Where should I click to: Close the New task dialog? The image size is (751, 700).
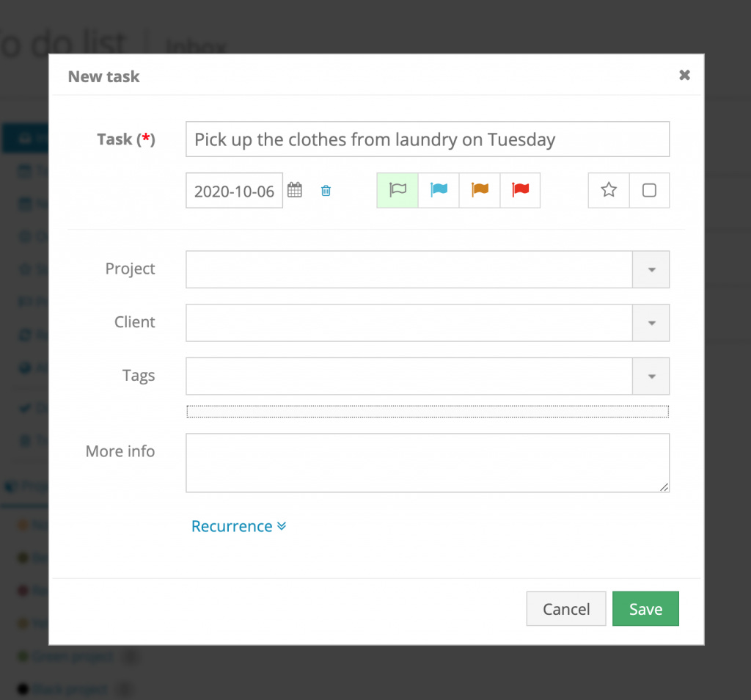coord(684,76)
